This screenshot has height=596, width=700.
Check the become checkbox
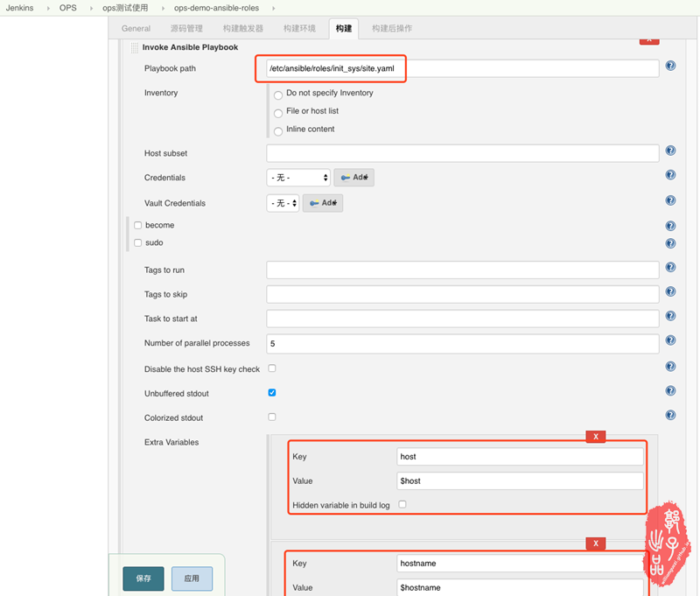[137, 225]
